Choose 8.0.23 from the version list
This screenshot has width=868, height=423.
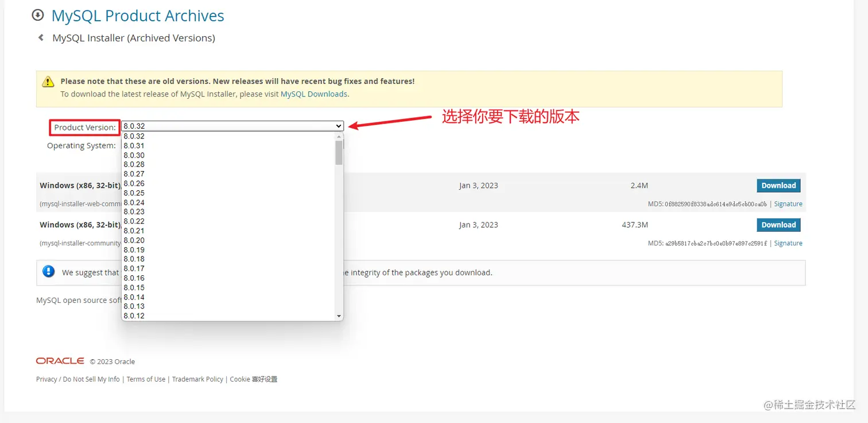click(228, 212)
